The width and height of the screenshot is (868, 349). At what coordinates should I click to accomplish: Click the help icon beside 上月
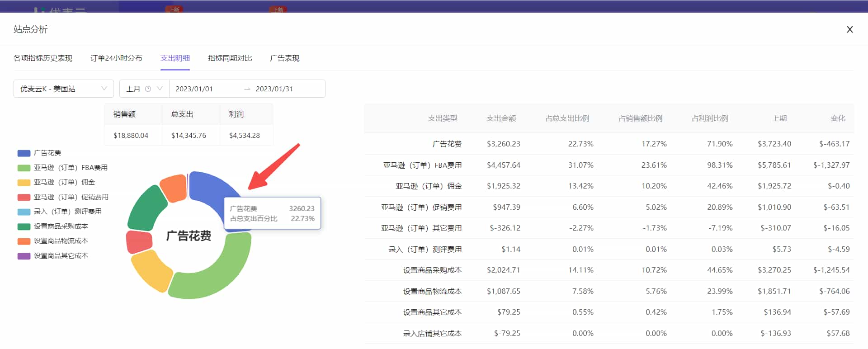tap(148, 89)
